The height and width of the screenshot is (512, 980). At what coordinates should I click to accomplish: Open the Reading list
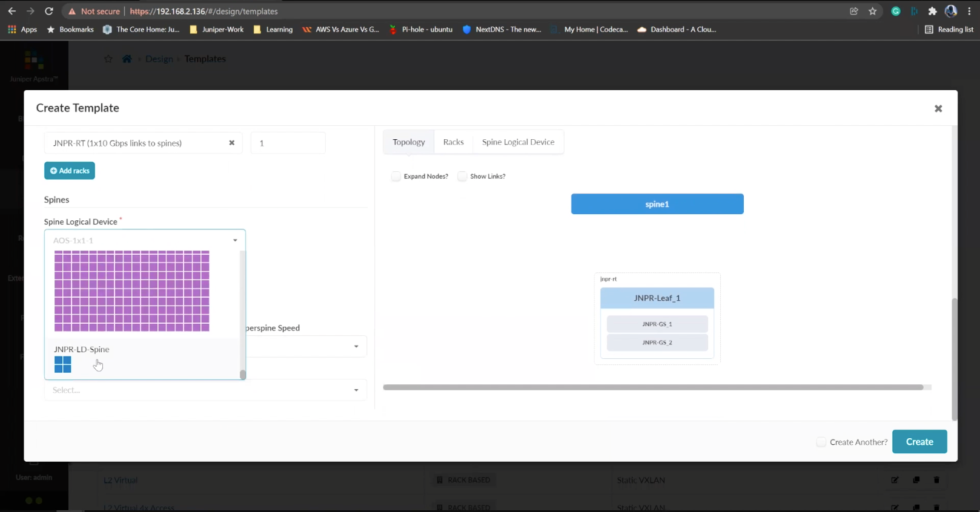tap(949, 29)
